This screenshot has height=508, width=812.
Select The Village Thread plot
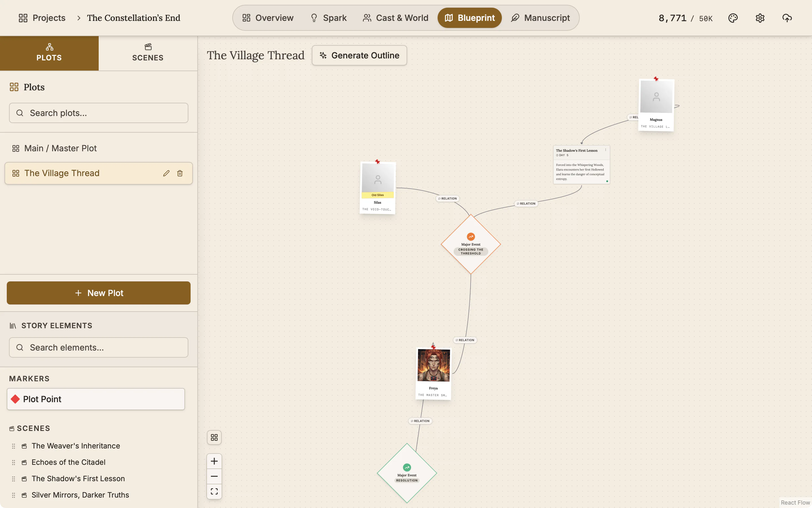[99, 173]
